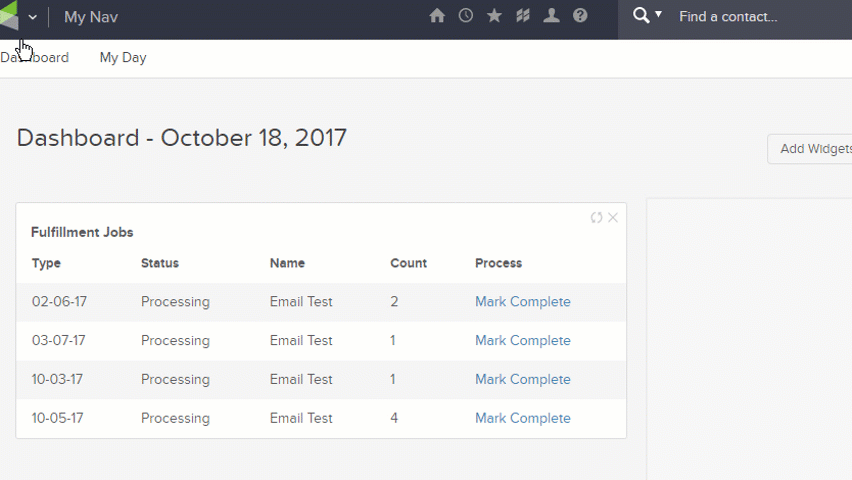
Task: Switch to the Dashboard tab
Action: 38,58
